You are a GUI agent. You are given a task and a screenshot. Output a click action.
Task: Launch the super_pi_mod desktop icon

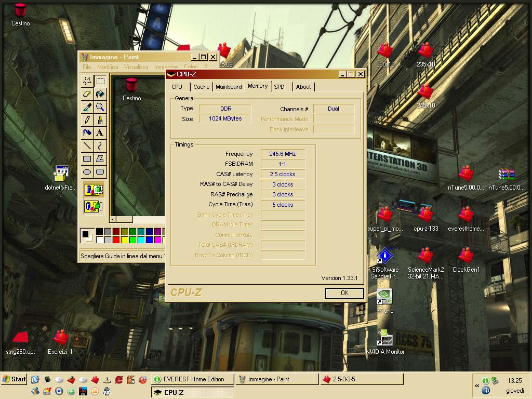385,219
